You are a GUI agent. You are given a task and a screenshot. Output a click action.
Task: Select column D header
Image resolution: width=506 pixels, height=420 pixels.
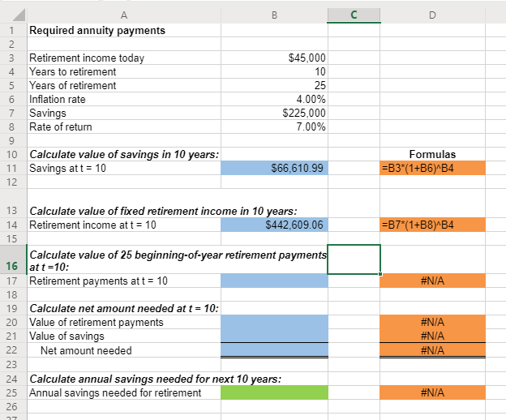[432, 15]
